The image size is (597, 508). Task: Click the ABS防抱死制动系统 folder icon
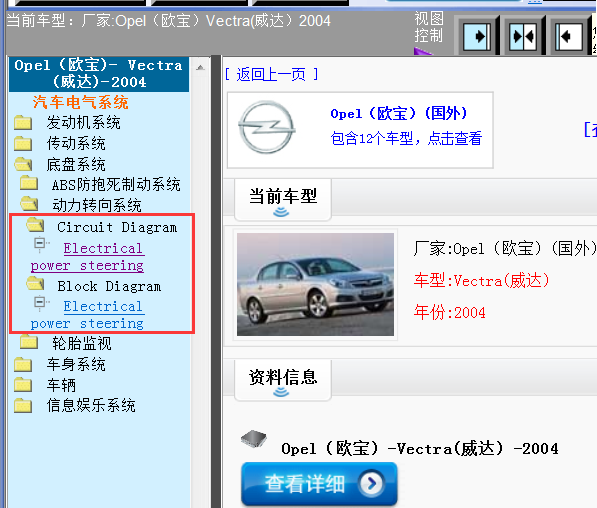tap(29, 183)
